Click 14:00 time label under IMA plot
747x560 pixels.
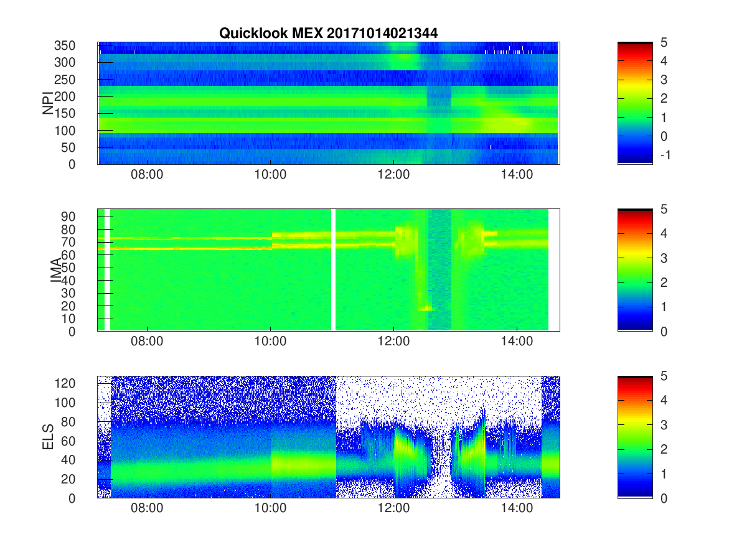(x=517, y=342)
